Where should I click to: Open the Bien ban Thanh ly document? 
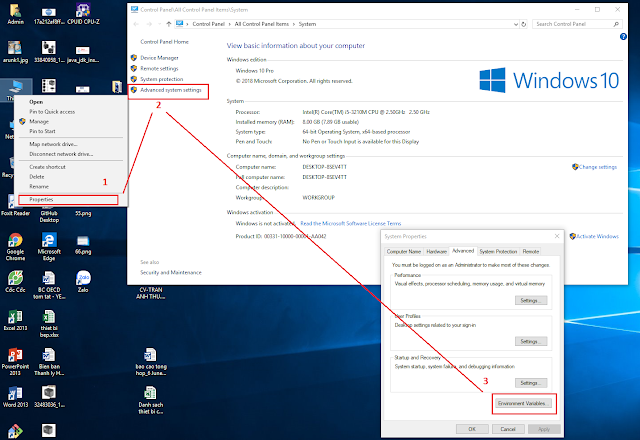tap(49, 362)
